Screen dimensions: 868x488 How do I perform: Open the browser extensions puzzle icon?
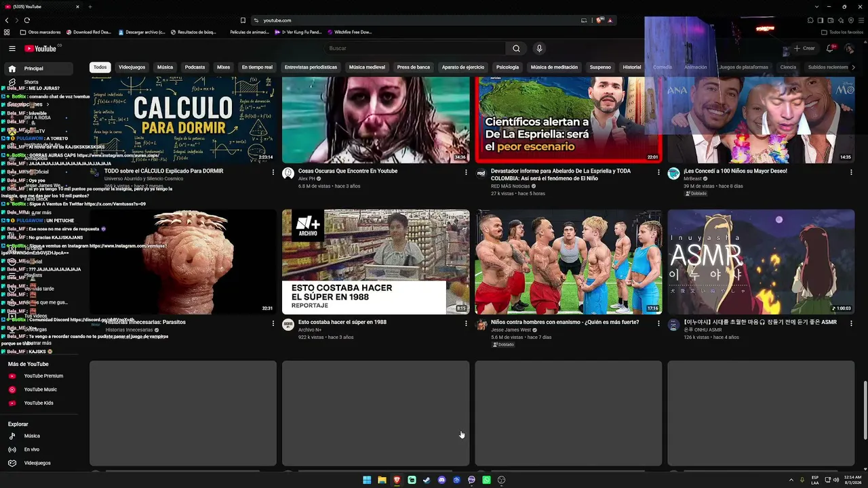(810, 20)
